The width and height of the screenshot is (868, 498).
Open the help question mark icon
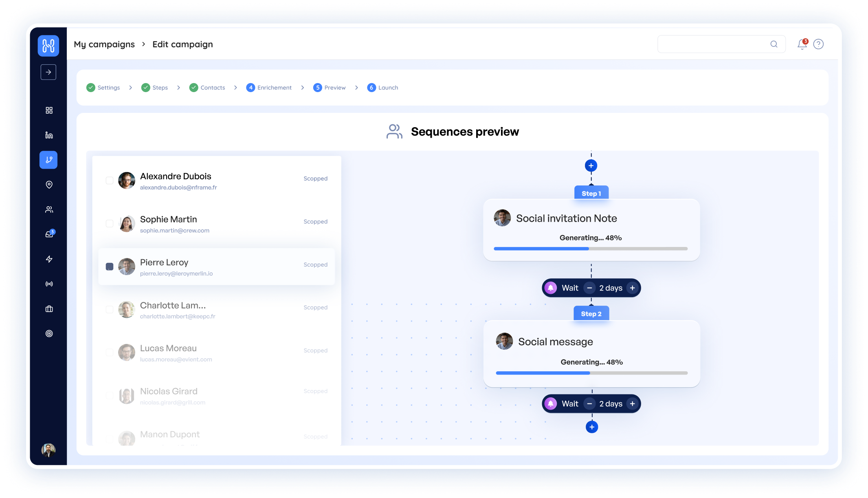click(x=818, y=44)
